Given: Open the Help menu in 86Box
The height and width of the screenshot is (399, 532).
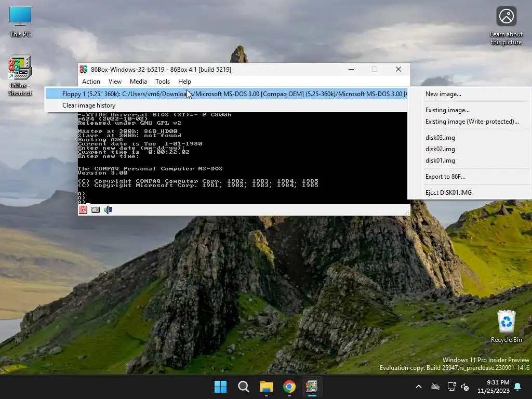Looking at the screenshot, I should pos(184,82).
